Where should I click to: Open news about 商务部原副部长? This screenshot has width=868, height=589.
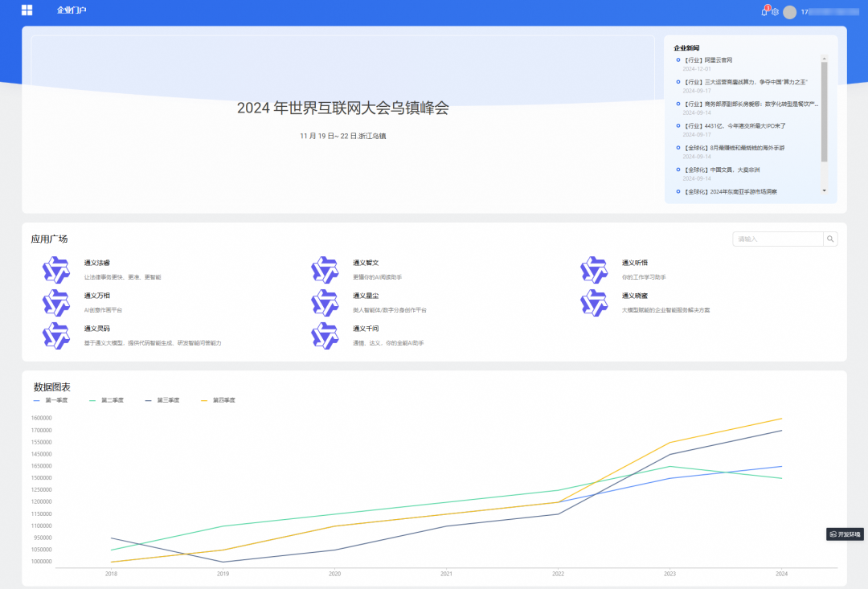tap(751, 104)
